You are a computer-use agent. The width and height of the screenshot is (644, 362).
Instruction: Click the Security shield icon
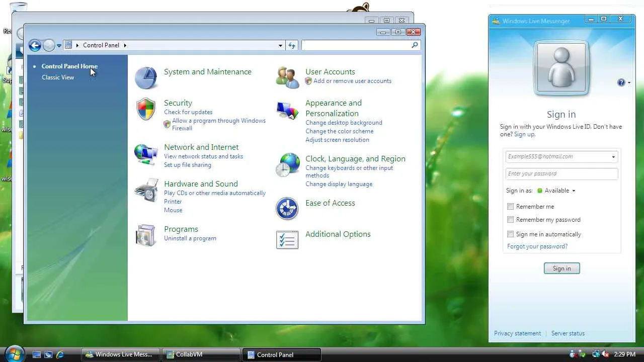coord(146,109)
